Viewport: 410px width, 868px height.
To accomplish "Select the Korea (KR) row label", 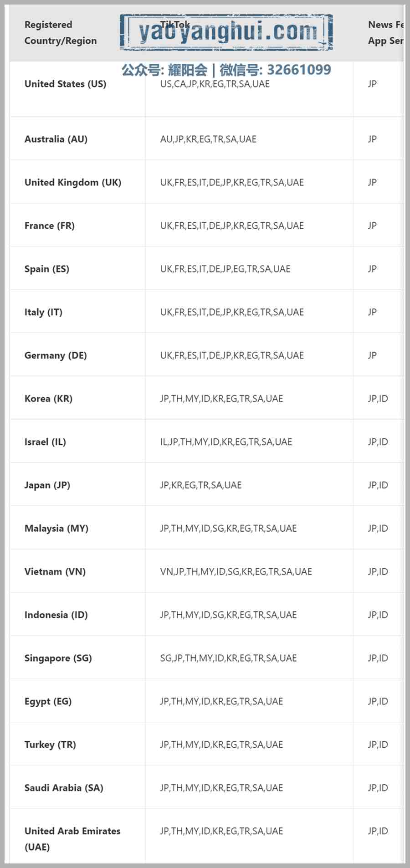I will pos(48,399).
